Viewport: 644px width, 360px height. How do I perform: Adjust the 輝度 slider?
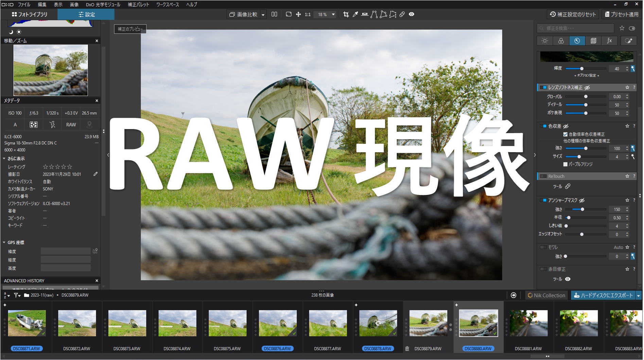tap(586, 69)
